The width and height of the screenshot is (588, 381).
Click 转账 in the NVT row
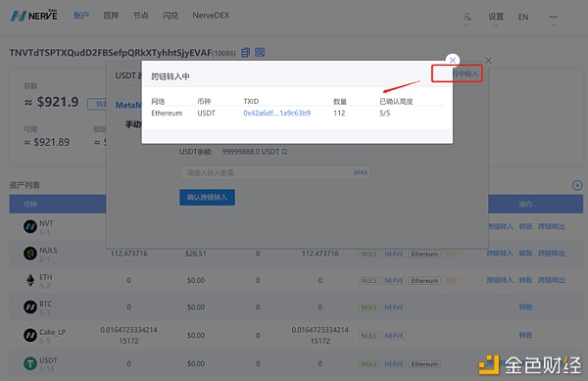pos(525,226)
